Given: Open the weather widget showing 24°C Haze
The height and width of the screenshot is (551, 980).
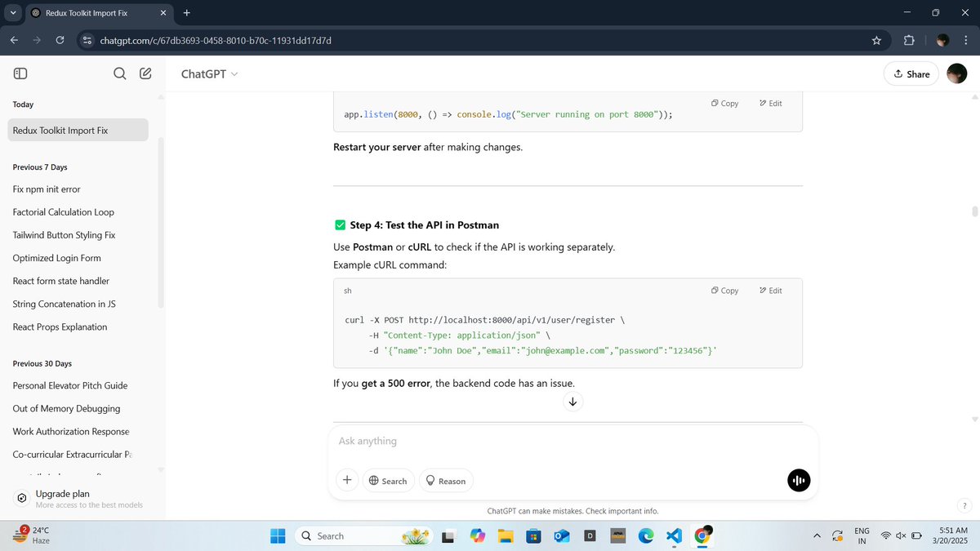Looking at the screenshot, I should pos(33,535).
